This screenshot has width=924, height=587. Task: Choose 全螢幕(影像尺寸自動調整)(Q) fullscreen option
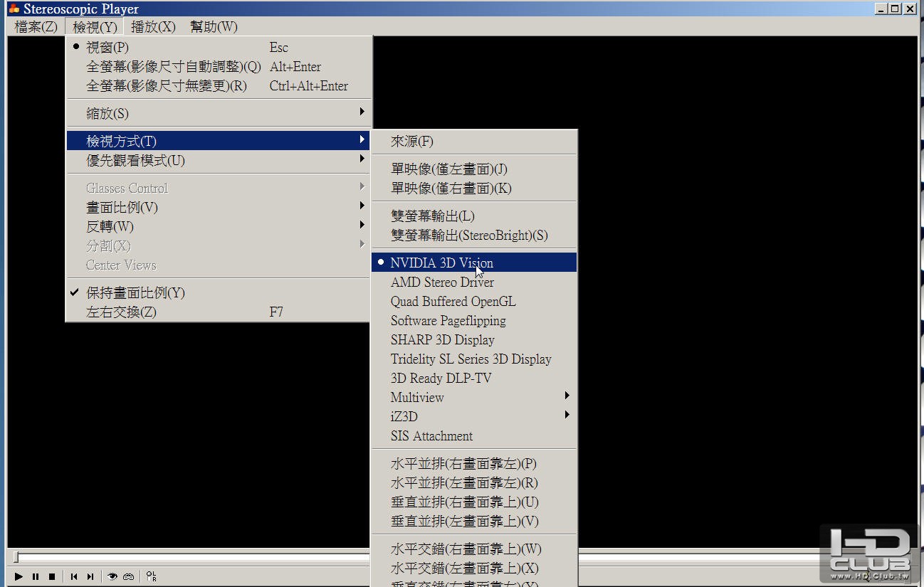pos(219,67)
